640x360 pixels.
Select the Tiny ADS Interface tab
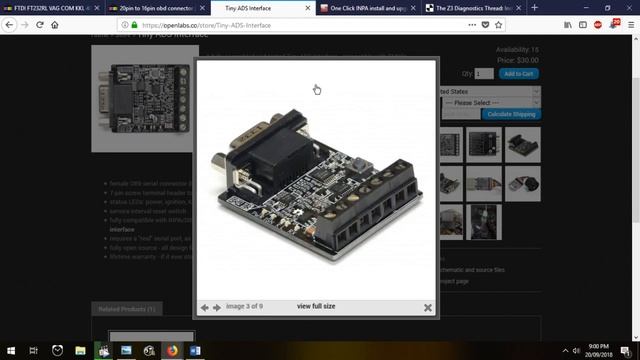click(x=263, y=8)
